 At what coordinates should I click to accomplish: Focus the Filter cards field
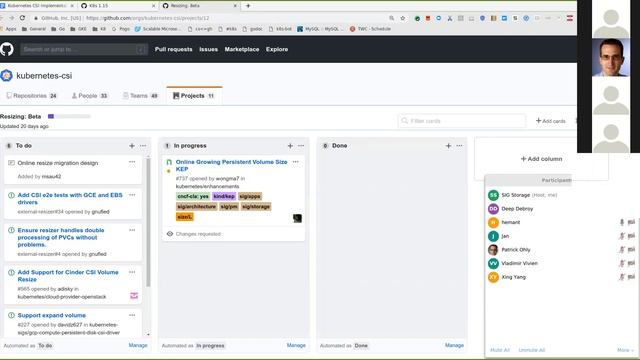click(462, 121)
